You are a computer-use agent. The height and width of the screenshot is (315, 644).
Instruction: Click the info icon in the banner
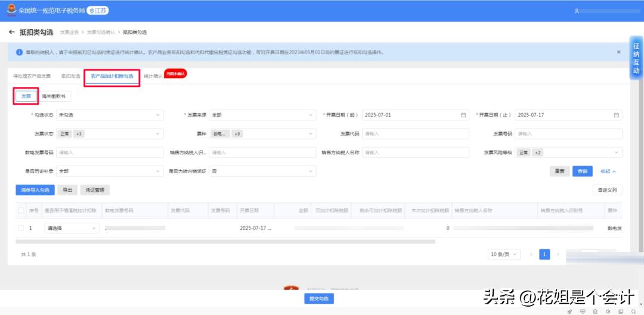point(19,52)
